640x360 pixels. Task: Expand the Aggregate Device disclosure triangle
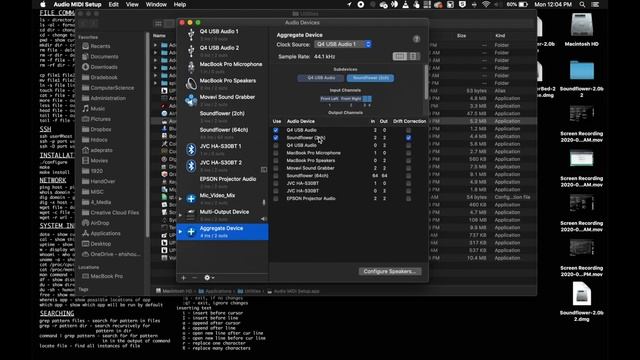point(181,231)
